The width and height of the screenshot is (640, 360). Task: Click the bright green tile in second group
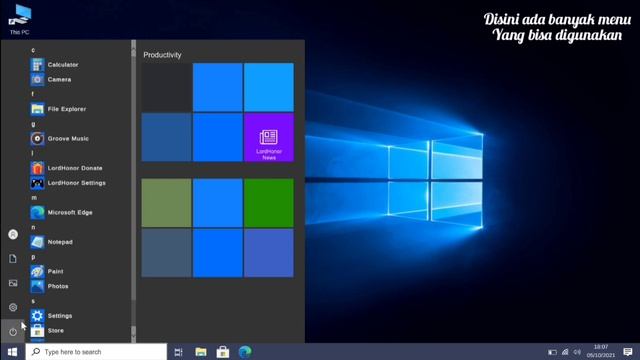269,203
